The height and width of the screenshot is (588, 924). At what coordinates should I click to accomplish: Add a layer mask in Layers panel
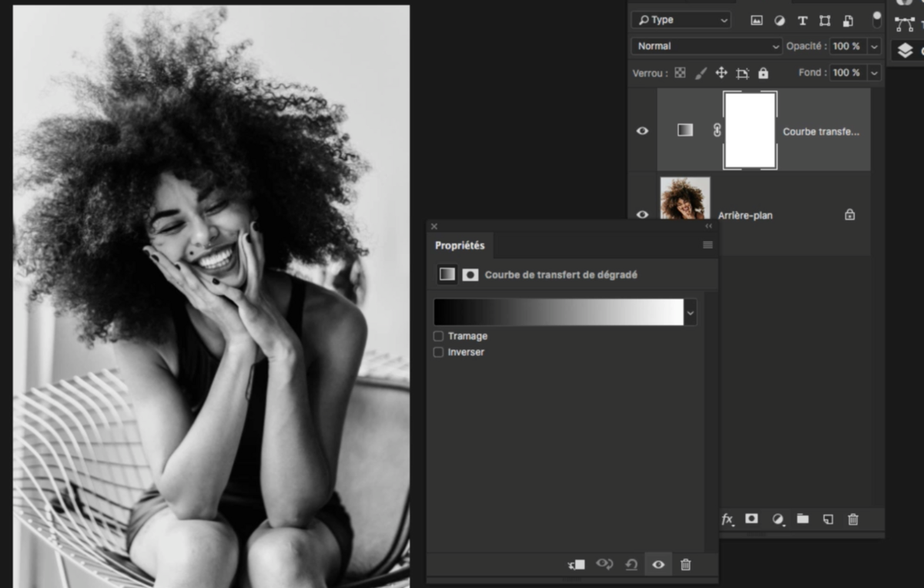point(752,519)
